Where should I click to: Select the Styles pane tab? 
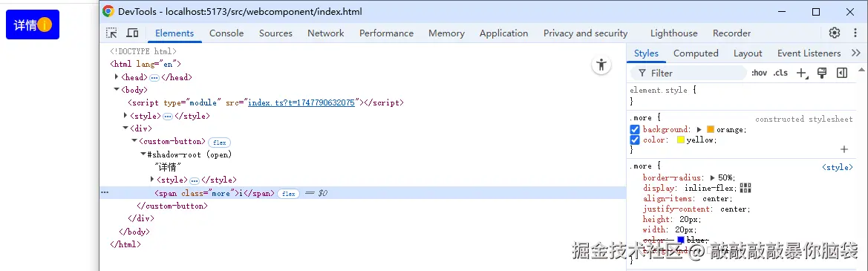pos(646,53)
